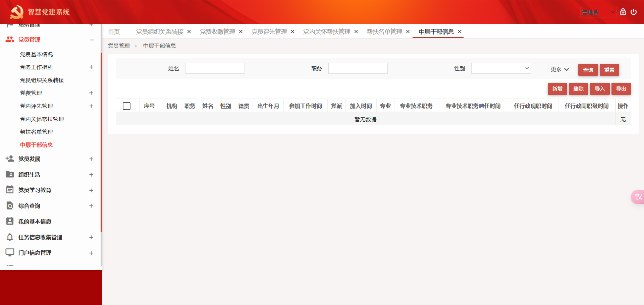
Task: Click the 任行政现职时间 column header
Action: click(x=533, y=106)
